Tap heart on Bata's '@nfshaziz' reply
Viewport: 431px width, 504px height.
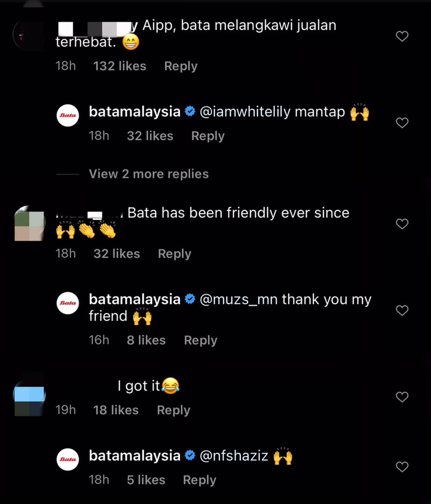tap(402, 467)
